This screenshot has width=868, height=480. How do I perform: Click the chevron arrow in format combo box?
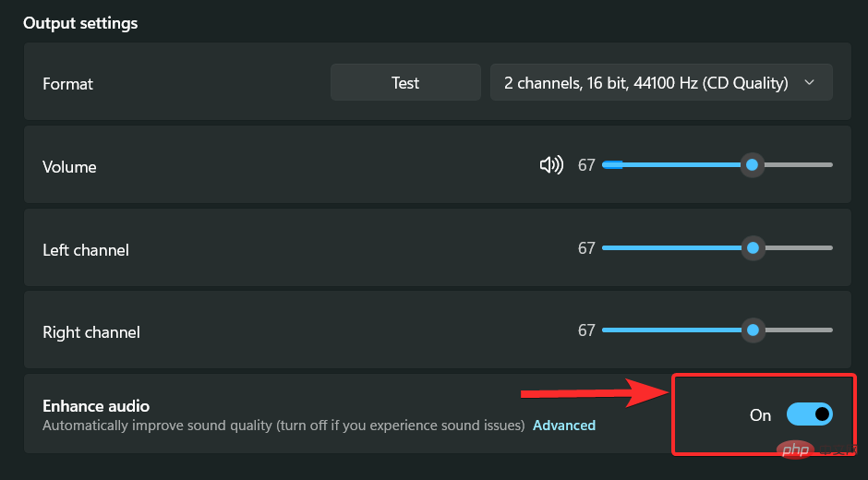pos(810,83)
